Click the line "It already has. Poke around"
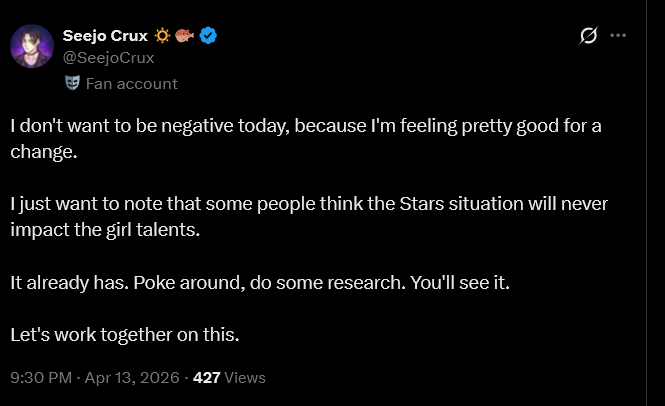The width and height of the screenshot is (665, 406). 260,283
